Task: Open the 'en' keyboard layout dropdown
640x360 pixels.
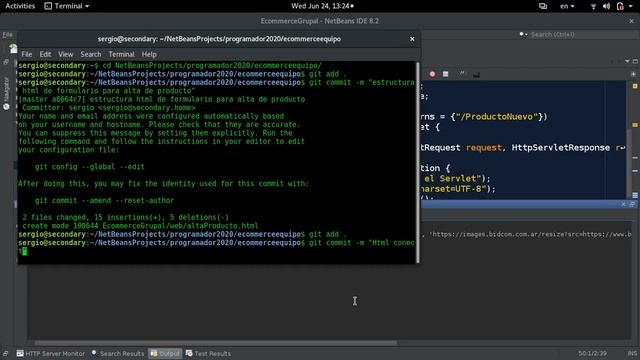Action: [x=567, y=6]
